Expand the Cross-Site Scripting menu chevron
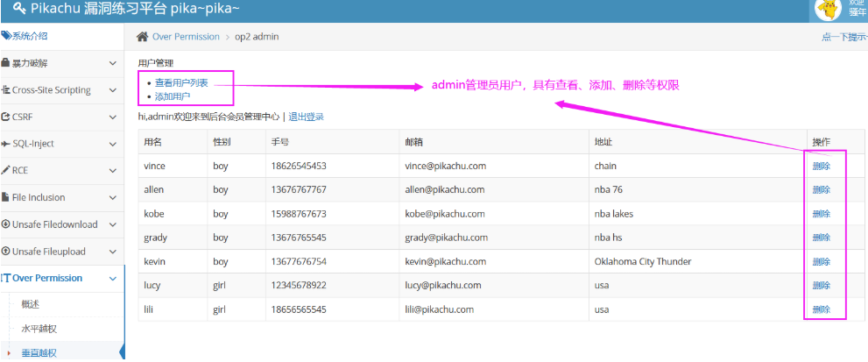Viewport: 868px width, 362px height. pyautogui.click(x=112, y=90)
